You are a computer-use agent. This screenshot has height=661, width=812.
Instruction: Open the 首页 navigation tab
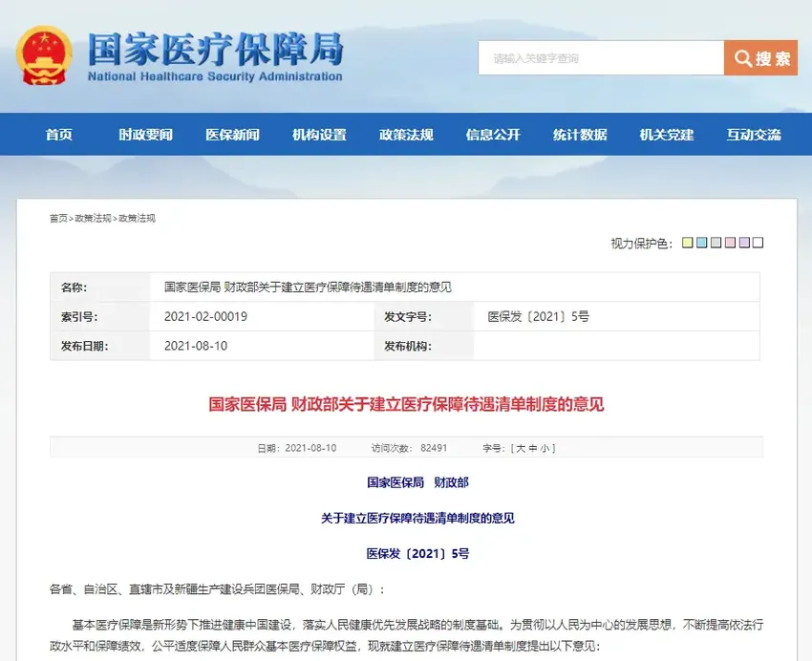pos(59,135)
